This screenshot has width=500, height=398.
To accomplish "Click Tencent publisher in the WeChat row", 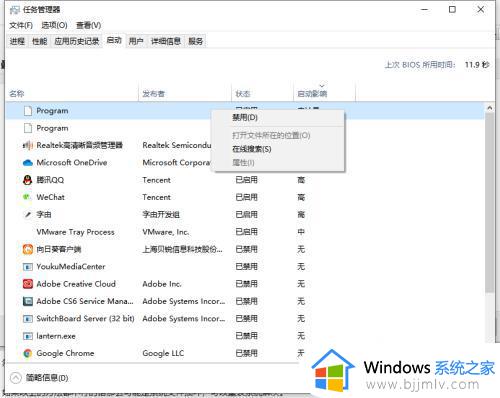I will click(x=156, y=197).
